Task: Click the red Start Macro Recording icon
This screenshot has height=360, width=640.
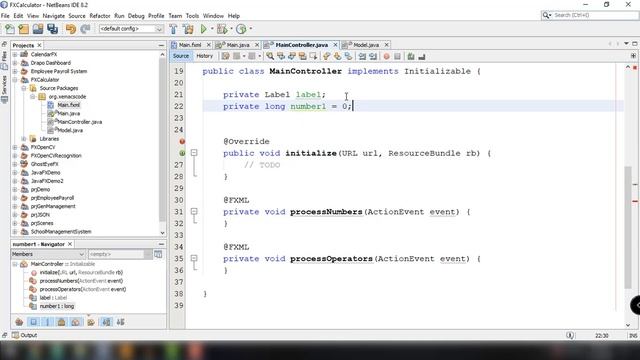Action: click(386, 56)
